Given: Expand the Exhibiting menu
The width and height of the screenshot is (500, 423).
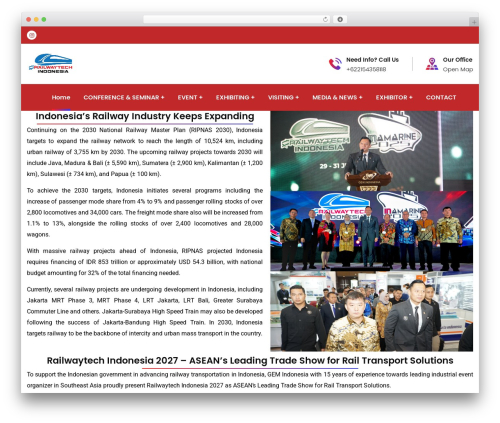Looking at the screenshot, I should tap(235, 97).
